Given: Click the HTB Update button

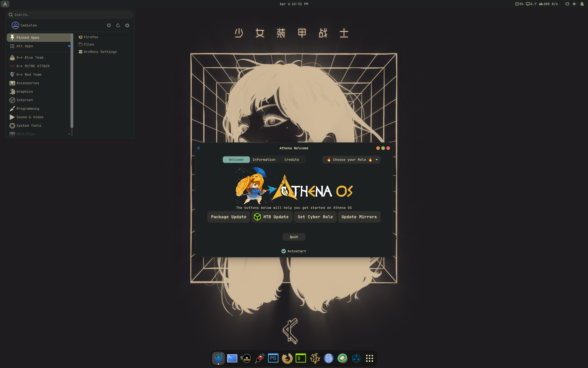Looking at the screenshot, I should point(272,217).
